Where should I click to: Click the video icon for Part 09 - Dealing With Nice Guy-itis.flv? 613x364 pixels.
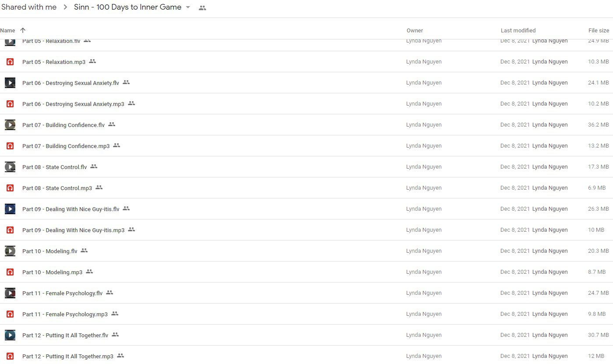pos(10,209)
